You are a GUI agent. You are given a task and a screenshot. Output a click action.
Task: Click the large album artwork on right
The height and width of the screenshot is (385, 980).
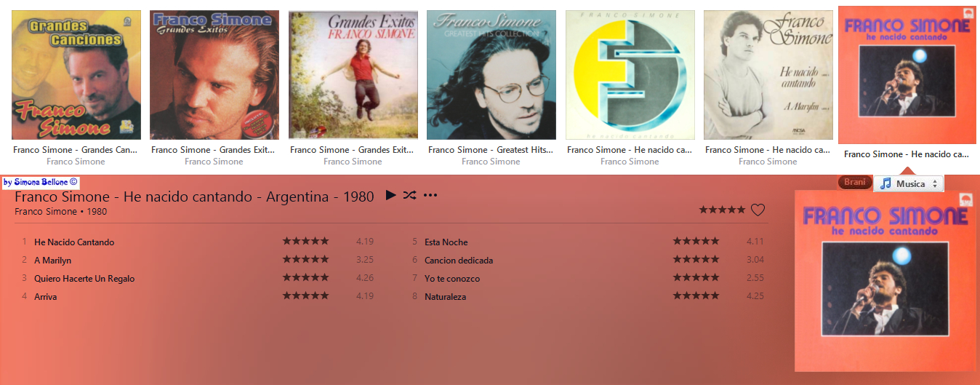pyautogui.click(x=885, y=281)
